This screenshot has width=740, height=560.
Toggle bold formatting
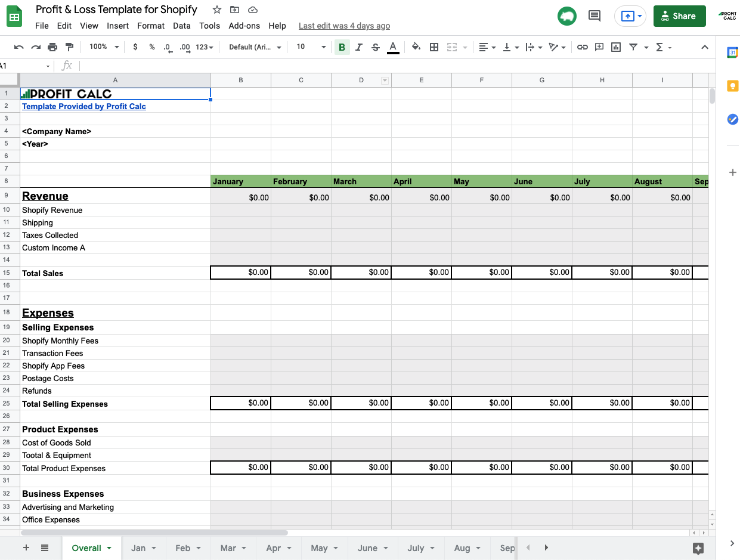coord(342,47)
